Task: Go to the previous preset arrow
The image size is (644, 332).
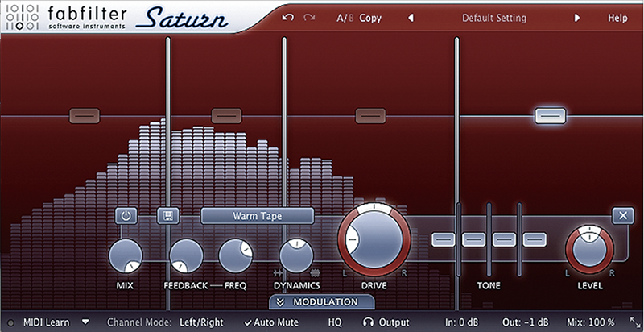Action: pyautogui.click(x=411, y=18)
